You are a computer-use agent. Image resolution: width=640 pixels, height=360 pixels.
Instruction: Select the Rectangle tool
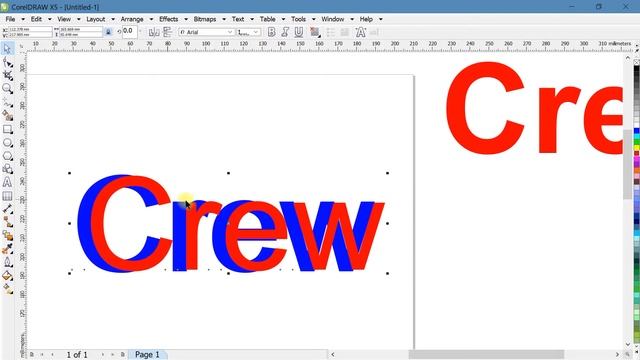[x=7, y=129]
